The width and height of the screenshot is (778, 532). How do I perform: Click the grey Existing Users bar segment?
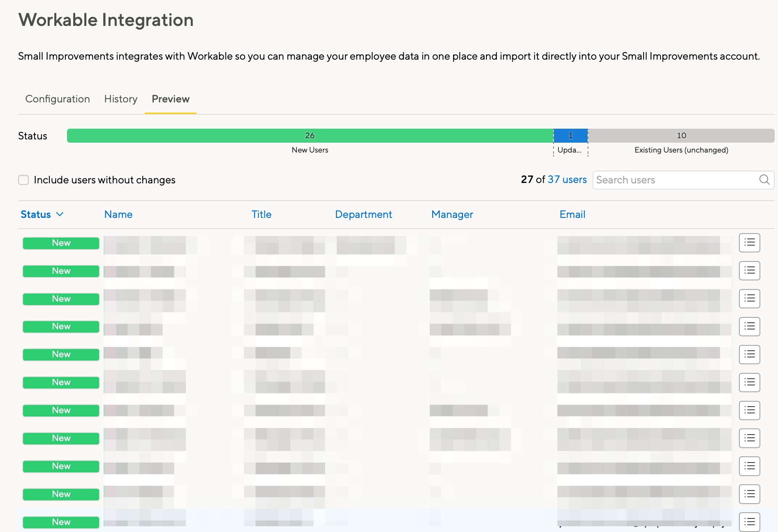click(x=681, y=136)
